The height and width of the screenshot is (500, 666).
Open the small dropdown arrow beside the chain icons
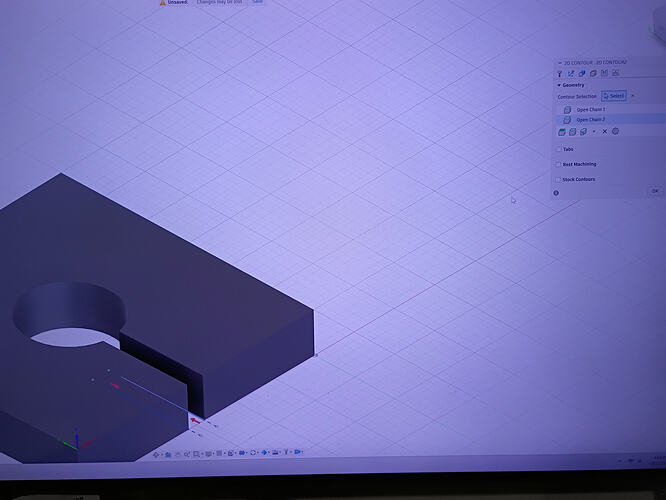coord(594,132)
